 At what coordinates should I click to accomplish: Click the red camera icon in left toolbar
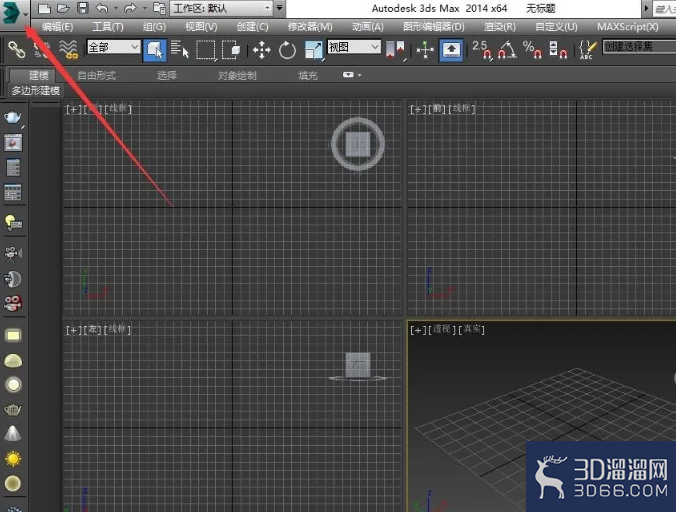click(x=13, y=303)
